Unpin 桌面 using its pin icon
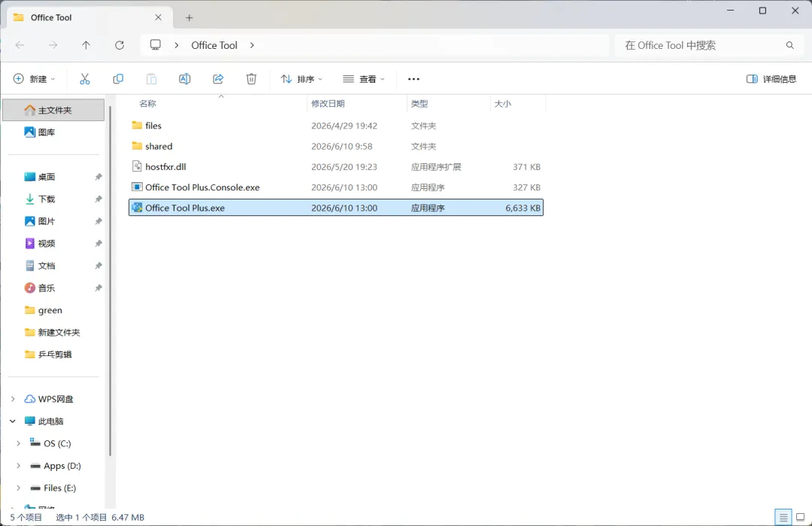 [x=98, y=177]
